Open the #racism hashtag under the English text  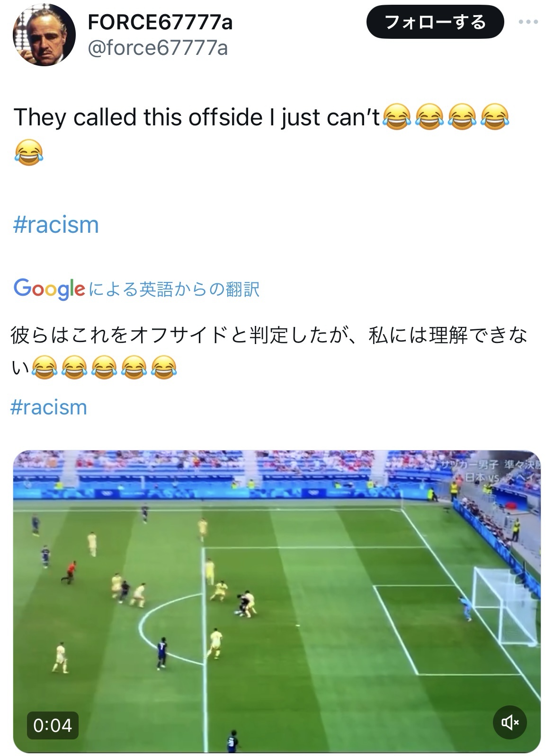(x=56, y=224)
